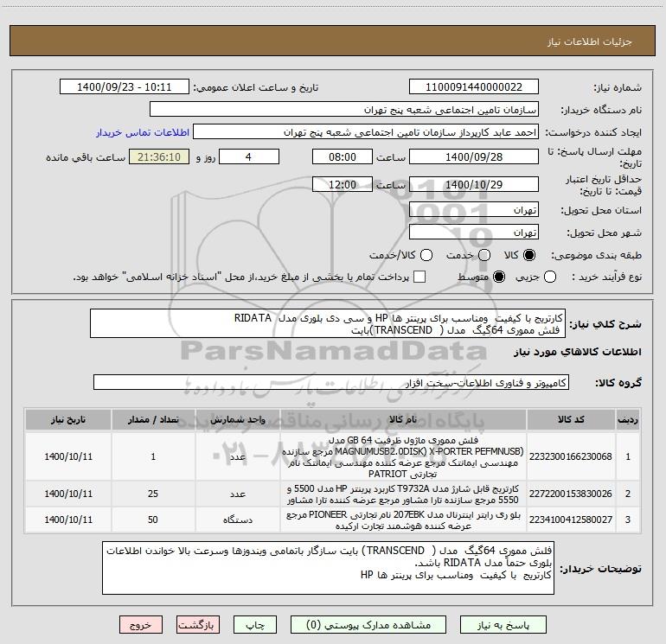
Task: Click the response deadline date 1400/09/28
Action: [474, 156]
